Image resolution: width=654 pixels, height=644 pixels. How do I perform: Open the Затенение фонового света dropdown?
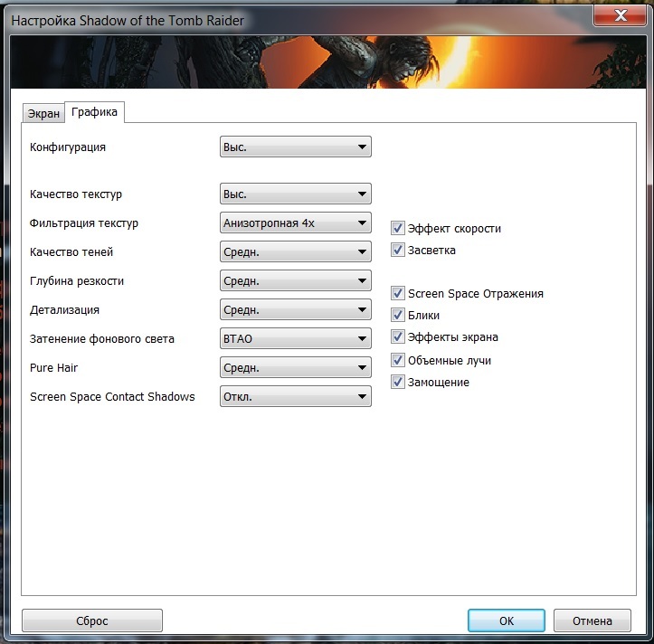(x=295, y=339)
